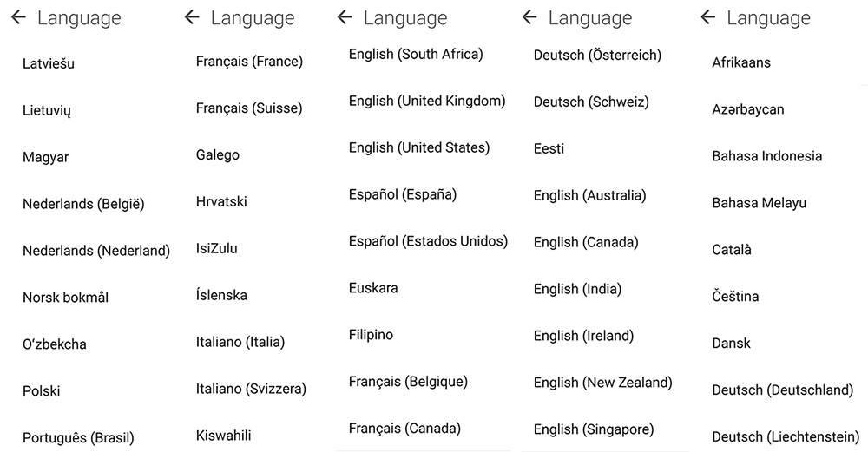Viewport: 868px width, 452px height.
Task: Pick English (Singapore)
Action: coord(594,429)
